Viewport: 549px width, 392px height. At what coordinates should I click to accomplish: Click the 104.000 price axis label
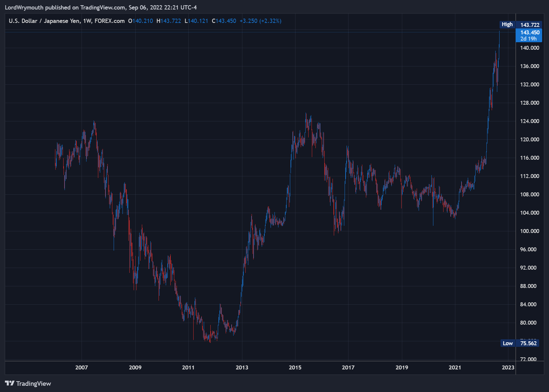pyautogui.click(x=530, y=213)
